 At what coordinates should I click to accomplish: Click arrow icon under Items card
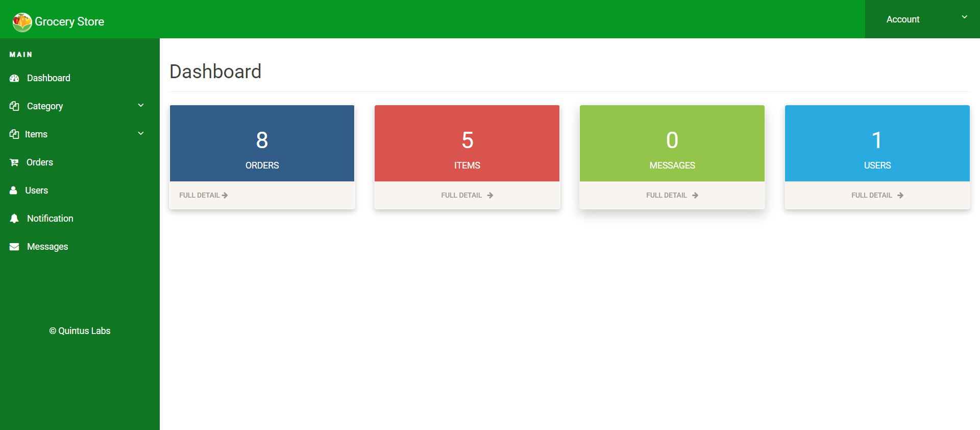(x=490, y=195)
